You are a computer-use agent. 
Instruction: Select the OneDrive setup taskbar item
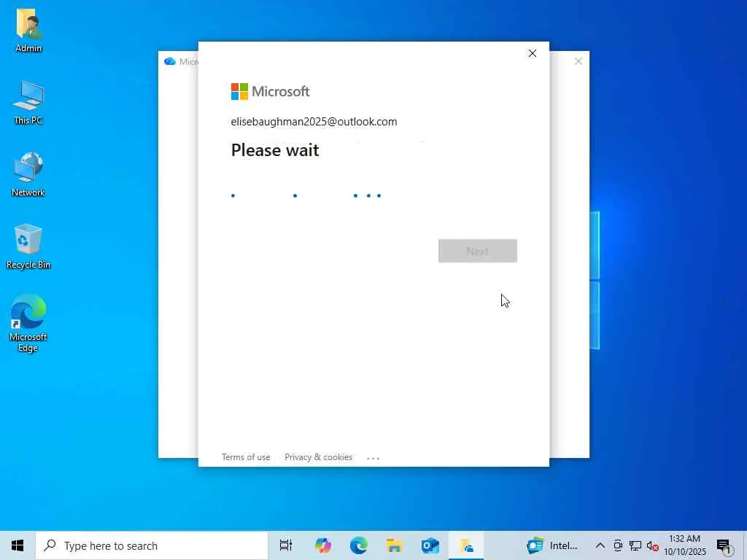(x=466, y=545)
